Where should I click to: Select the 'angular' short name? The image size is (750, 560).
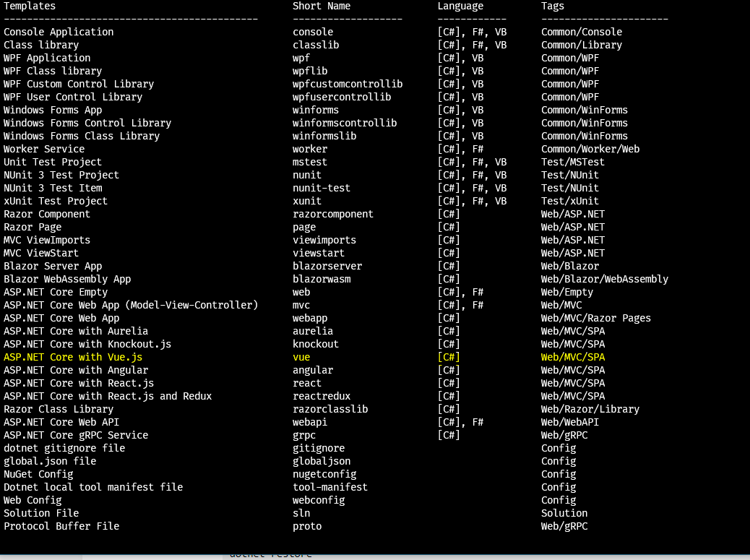[x=313, y=370]
